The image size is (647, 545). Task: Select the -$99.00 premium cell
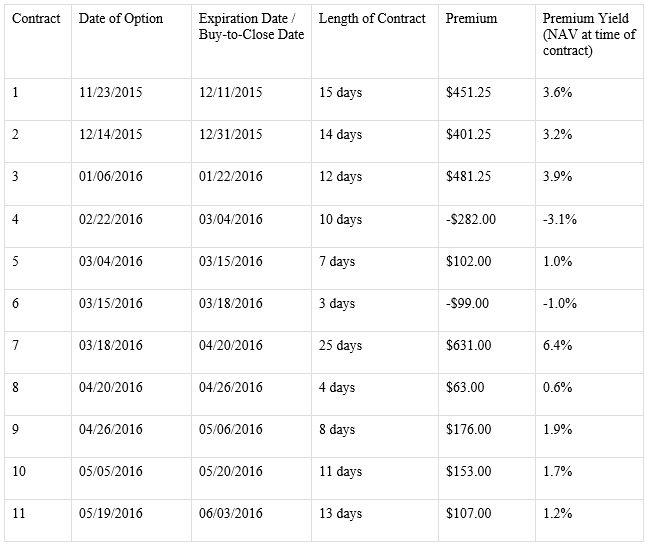click(467, 304)
